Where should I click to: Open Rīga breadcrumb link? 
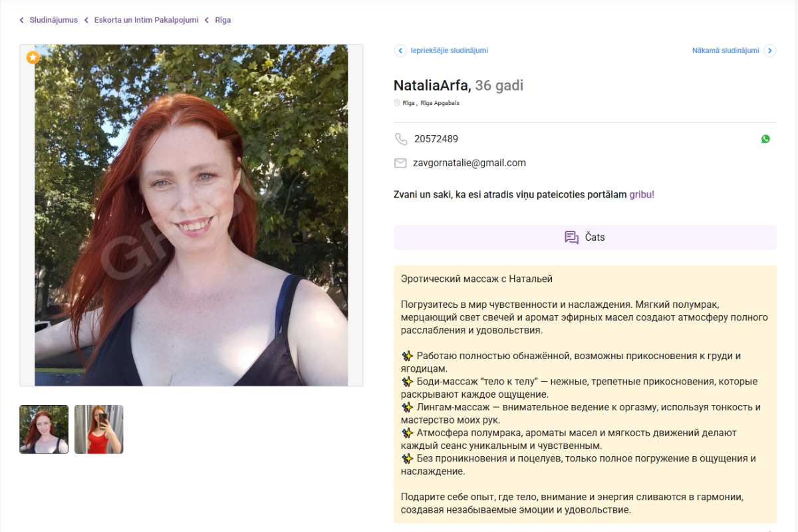(223, 20)
